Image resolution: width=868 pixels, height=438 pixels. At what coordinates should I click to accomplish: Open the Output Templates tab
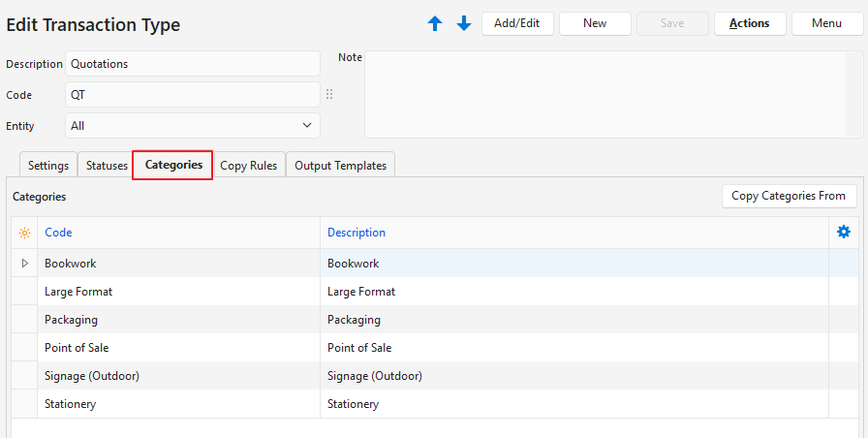pos(340,166)
